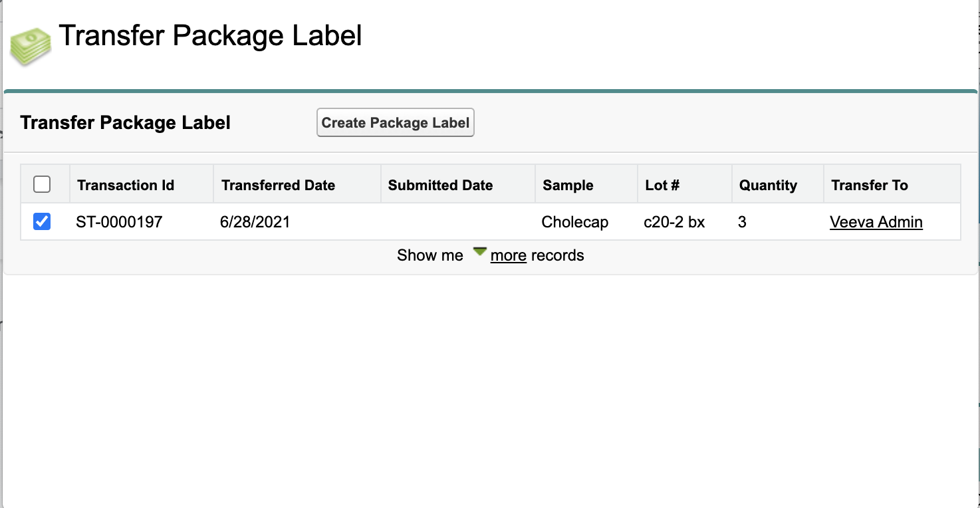Click the Cholecap sample cell
The image size is (980, 508).
click(x=574, y=222)
